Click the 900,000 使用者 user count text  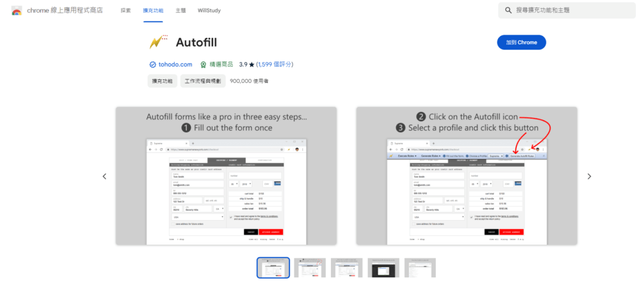click(249, 81)
